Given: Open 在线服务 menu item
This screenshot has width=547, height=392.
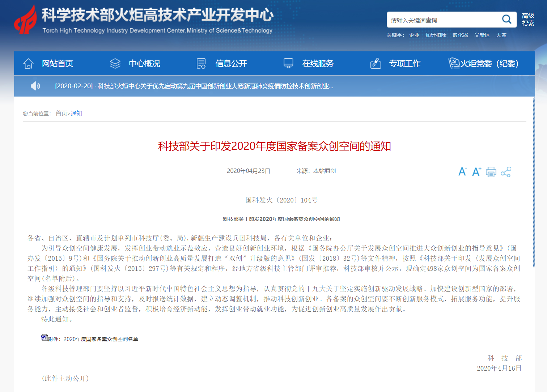Looking at the screenshot, I should point(318,64).
